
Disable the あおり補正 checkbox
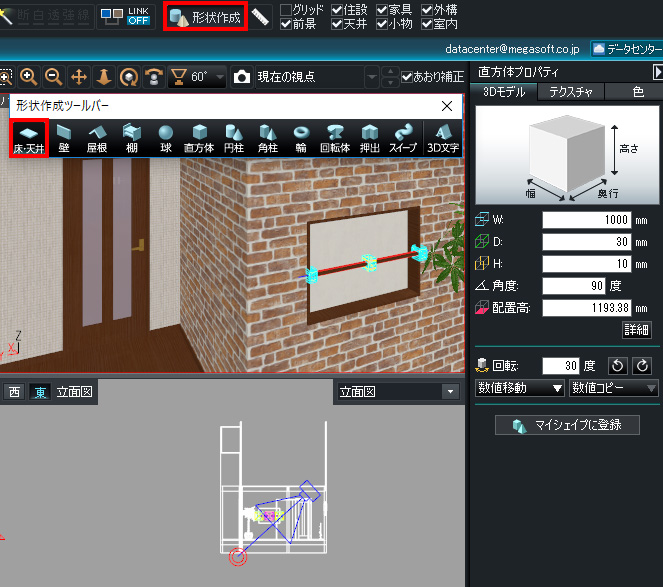405,77
